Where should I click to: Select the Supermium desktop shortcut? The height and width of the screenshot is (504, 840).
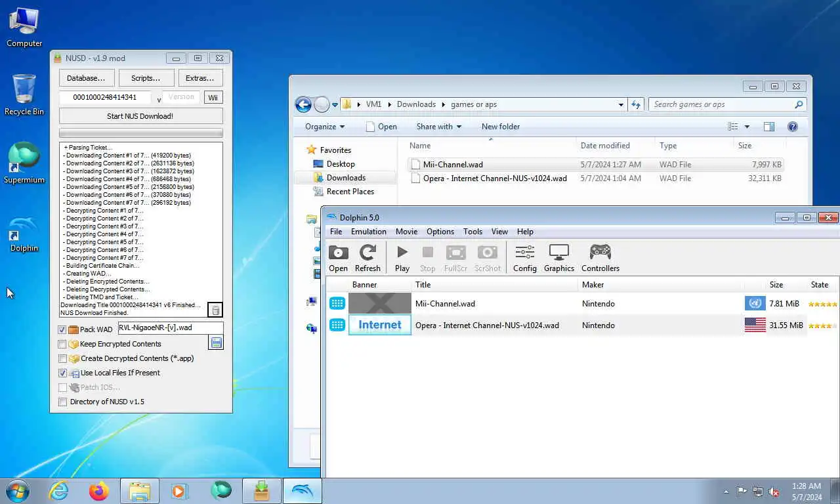point(24,163)
